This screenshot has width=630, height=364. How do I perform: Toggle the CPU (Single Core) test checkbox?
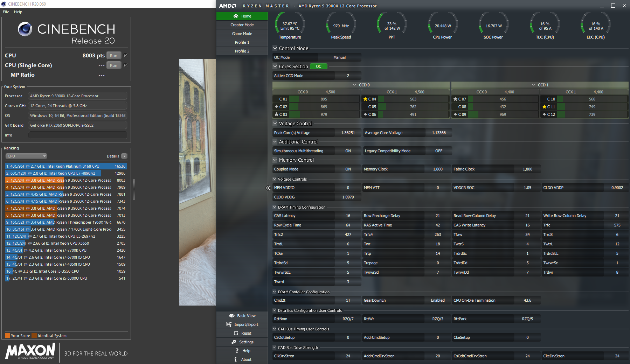coord(125,65)
